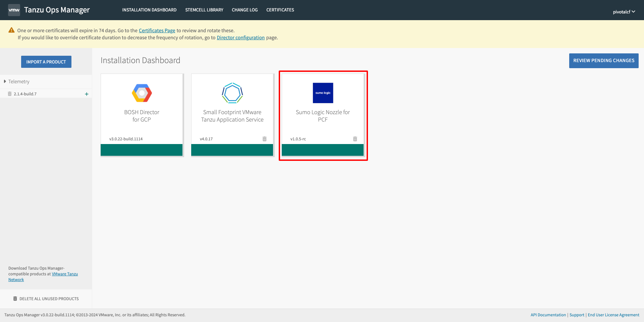
Task: Open the pivotalcf user dropdown
Action: point(624,12)
